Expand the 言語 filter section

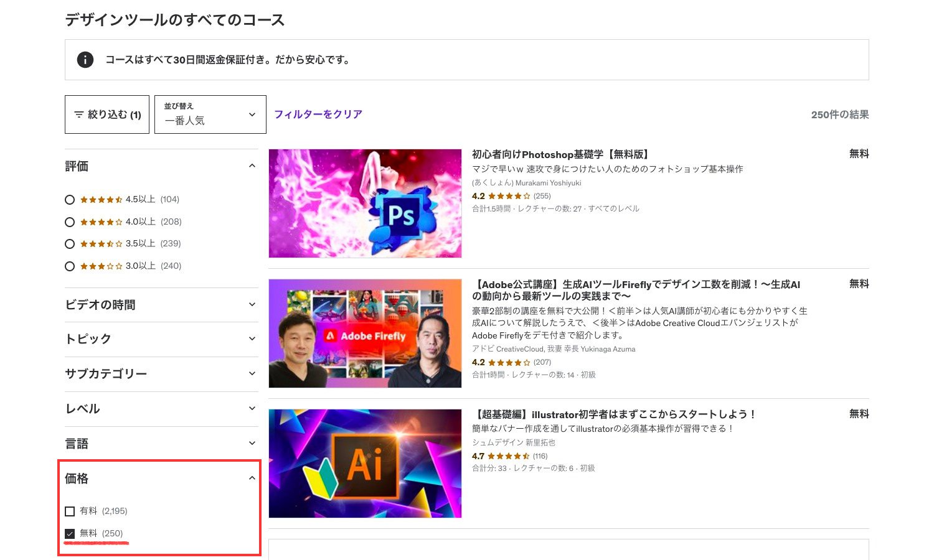[161, 444]
